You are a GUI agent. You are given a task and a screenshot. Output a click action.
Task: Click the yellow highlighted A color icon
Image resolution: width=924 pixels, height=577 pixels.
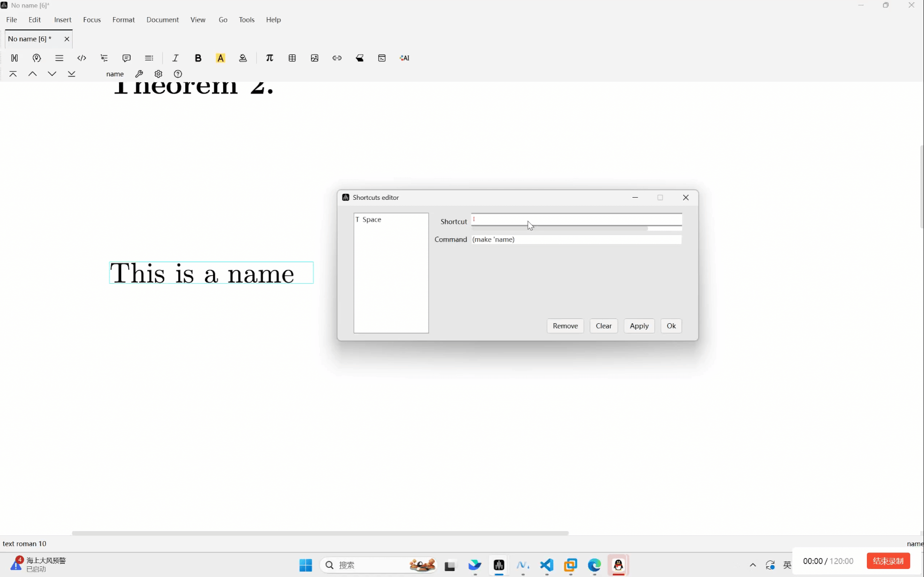(221, 58)
